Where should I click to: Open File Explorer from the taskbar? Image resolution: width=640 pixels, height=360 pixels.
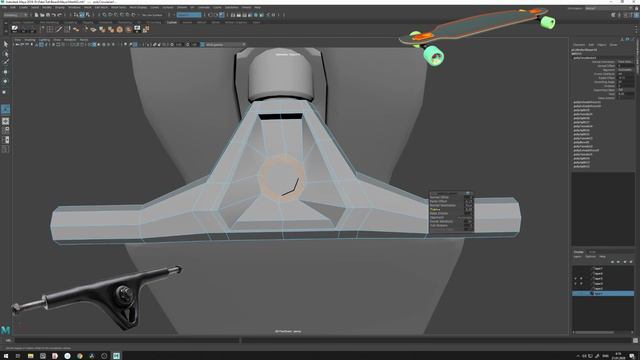pos(31,356)
